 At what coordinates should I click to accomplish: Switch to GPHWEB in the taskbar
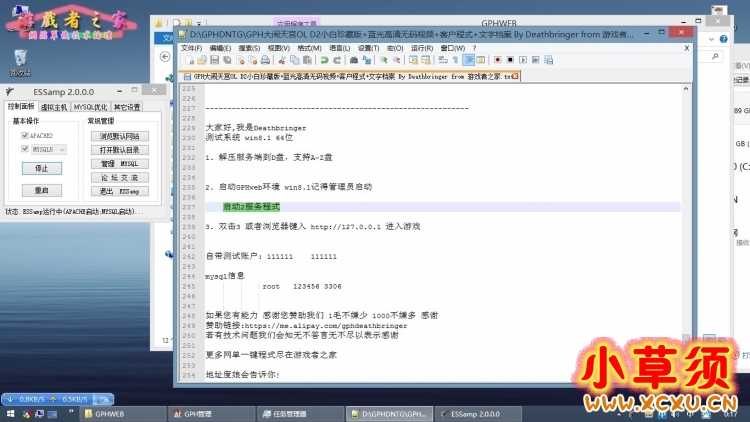click(124, 414)
